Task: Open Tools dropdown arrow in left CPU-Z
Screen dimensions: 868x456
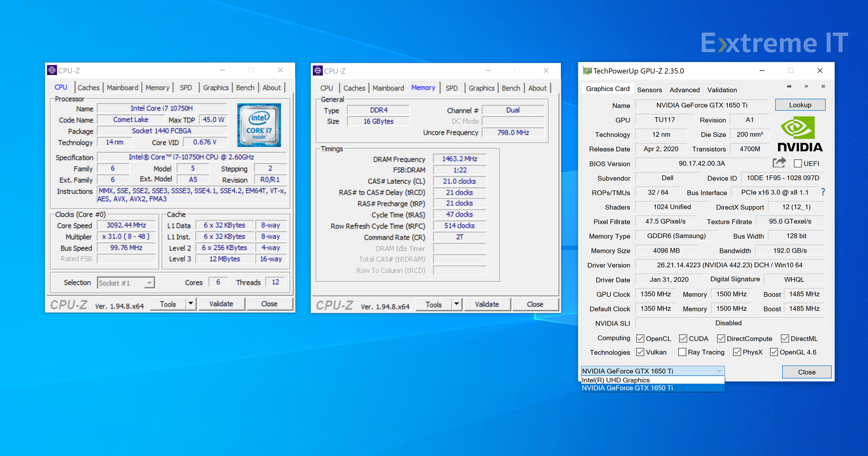Action: click(x=191, y=304)
